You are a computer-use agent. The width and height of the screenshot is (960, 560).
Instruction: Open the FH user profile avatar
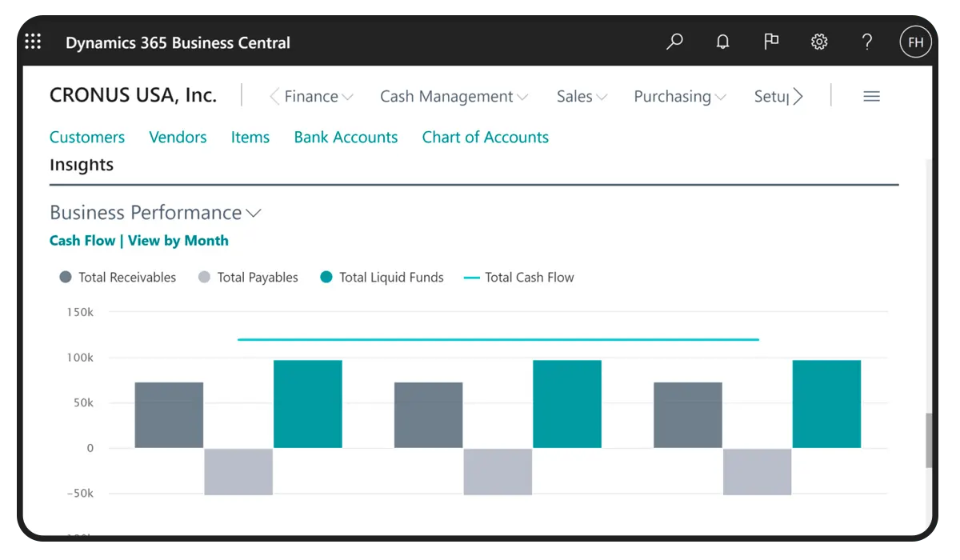[x=915, y=42]
